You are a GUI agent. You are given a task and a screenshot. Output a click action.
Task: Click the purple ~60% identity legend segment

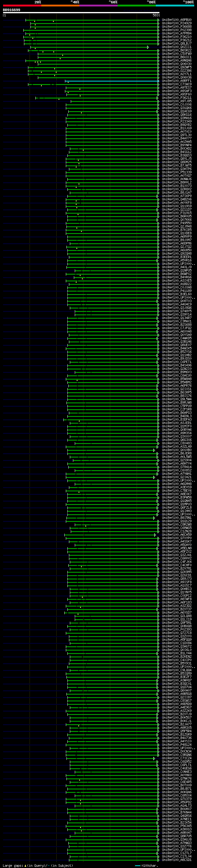(x=98, y=6)
